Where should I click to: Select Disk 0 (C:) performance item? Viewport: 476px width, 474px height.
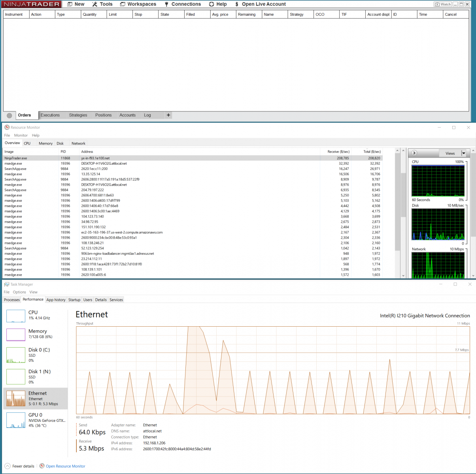36,355
